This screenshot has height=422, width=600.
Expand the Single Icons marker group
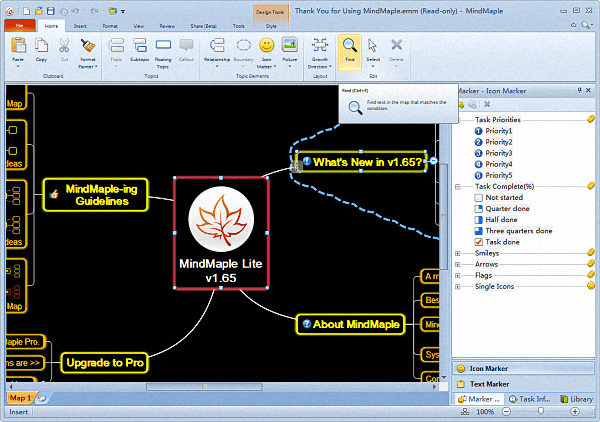[458, 287]
